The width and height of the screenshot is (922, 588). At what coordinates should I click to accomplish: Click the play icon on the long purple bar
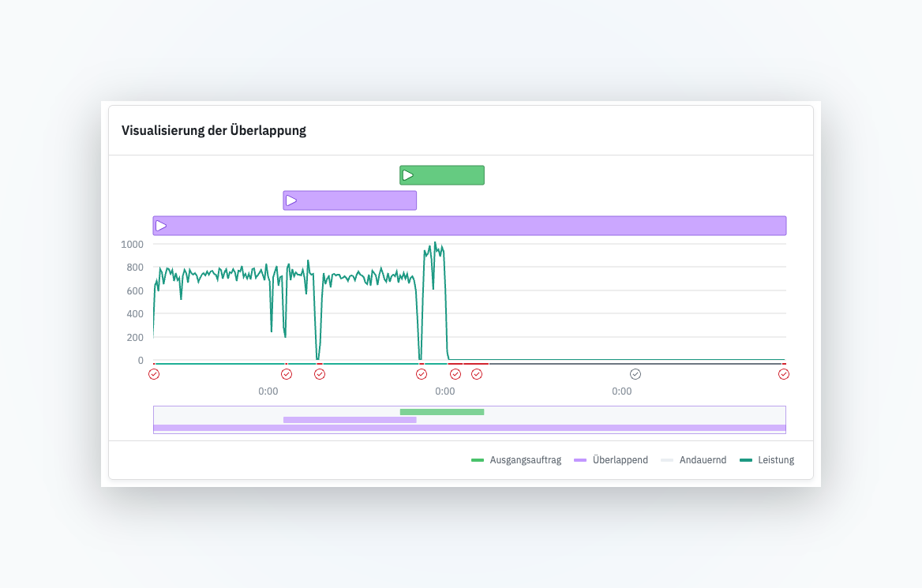point(161,226)
